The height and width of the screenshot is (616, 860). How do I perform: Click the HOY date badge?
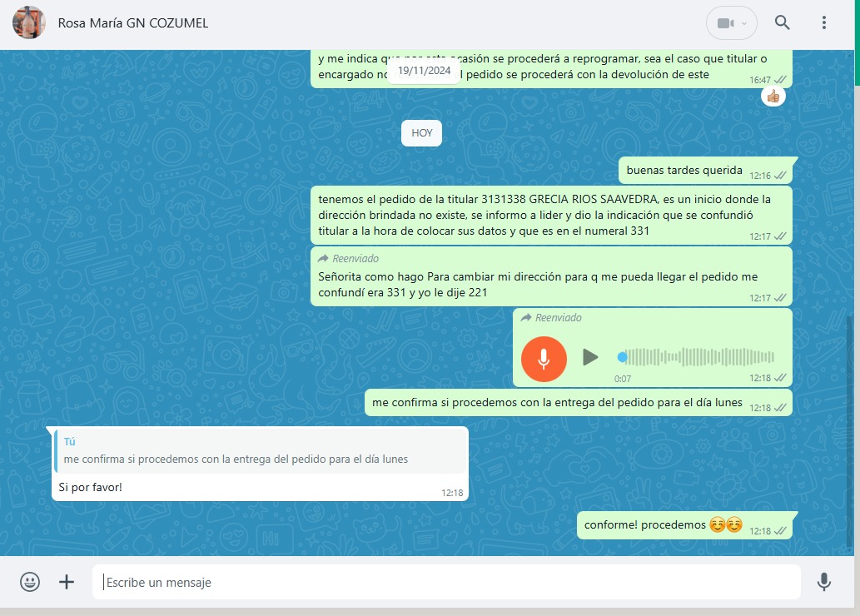coord(421,132)
